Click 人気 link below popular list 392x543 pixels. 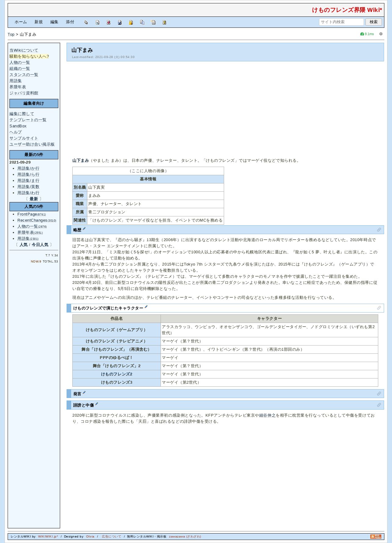(24, 245)
